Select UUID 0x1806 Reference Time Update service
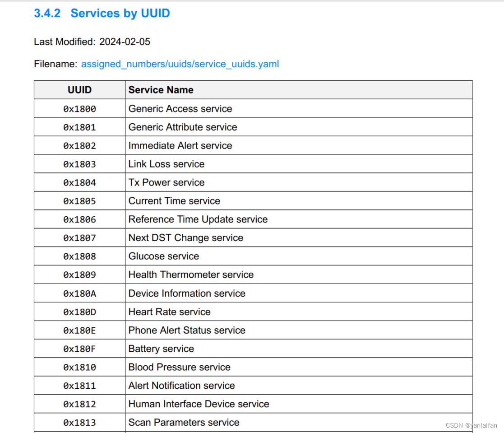Viewport: 504px width, 433px height. point(198,219)
